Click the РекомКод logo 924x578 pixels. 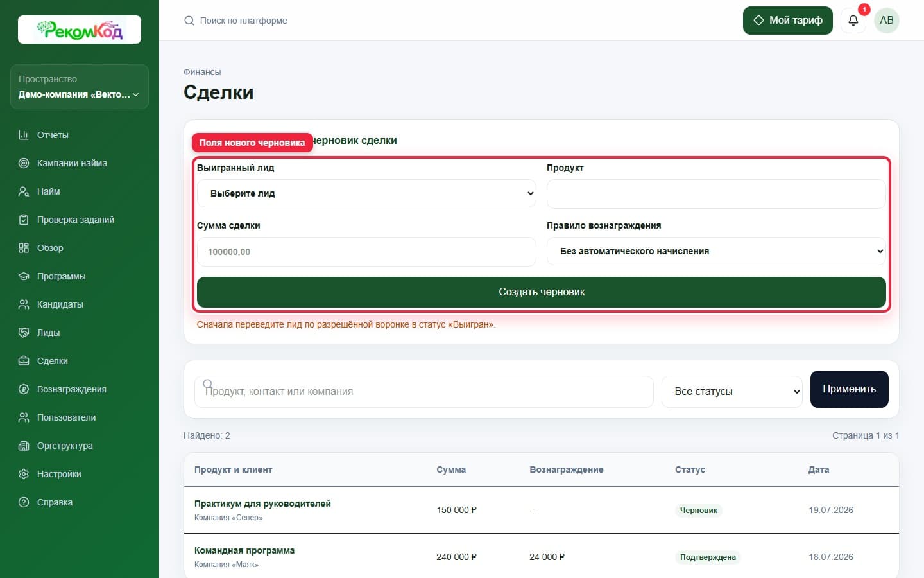click(80, 30)
